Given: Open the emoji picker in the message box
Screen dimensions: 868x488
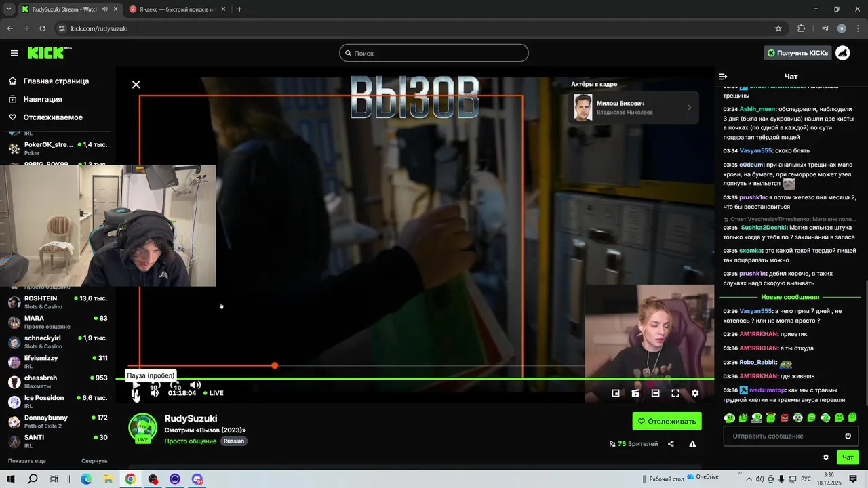Looking at the screenshot, I should coord(848,436).
